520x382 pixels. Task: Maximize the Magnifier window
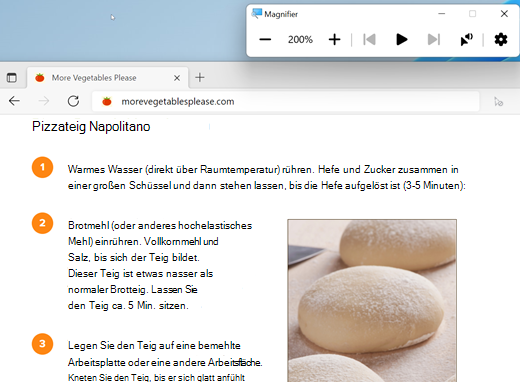coord(472,14)
